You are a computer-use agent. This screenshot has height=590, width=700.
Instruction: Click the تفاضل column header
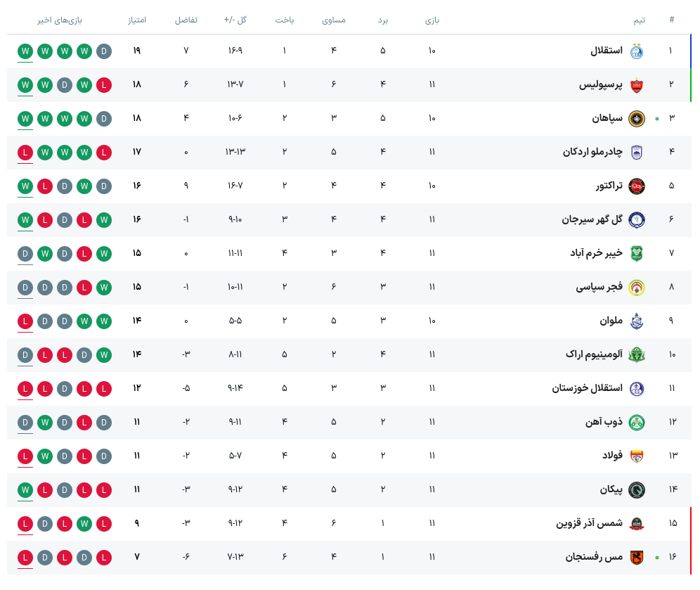coord(186,20)
